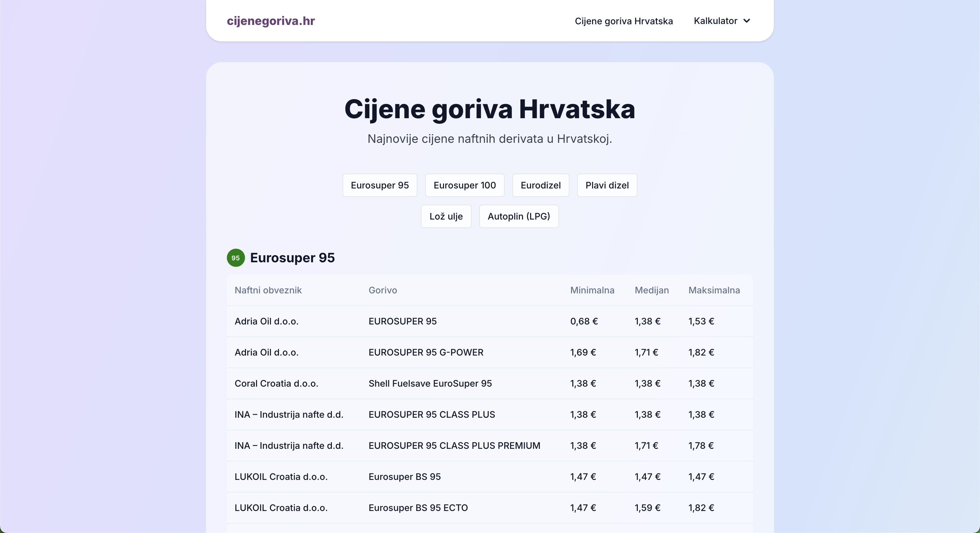Select the EUROSUPER 95 G-POWER fuel cell

pos(426,352)
